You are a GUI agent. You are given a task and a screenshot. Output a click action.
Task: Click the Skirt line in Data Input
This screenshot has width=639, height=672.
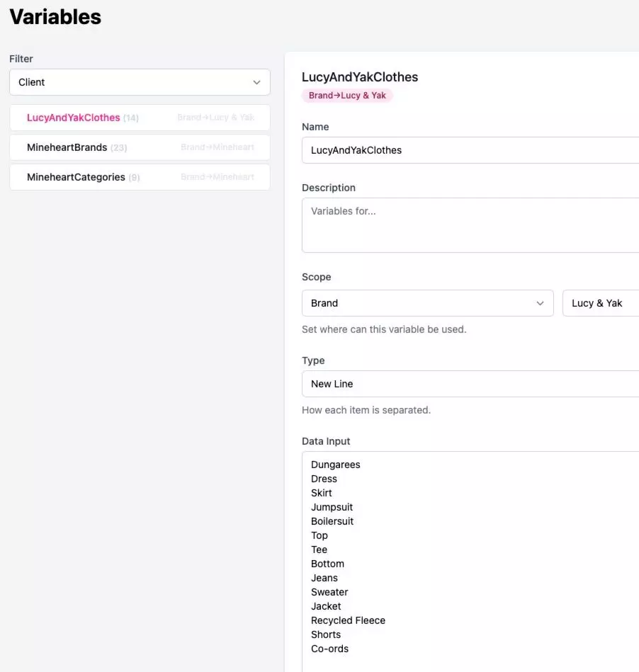click(x=321, y=493)
